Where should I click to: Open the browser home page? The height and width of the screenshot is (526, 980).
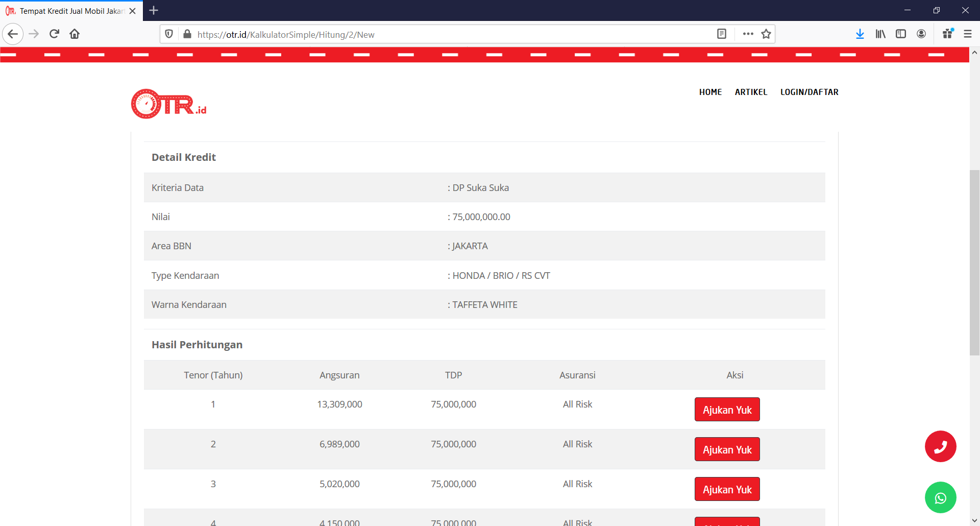tap(75, 34)
